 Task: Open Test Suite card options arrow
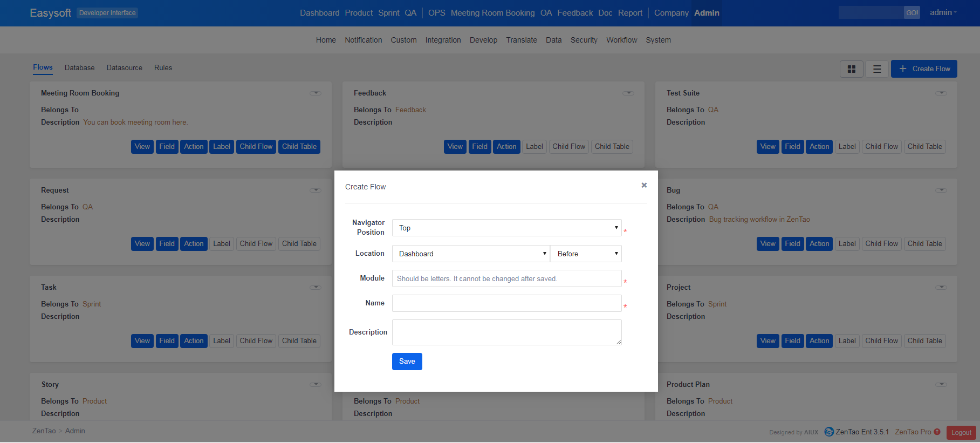[x=941, y=93]
